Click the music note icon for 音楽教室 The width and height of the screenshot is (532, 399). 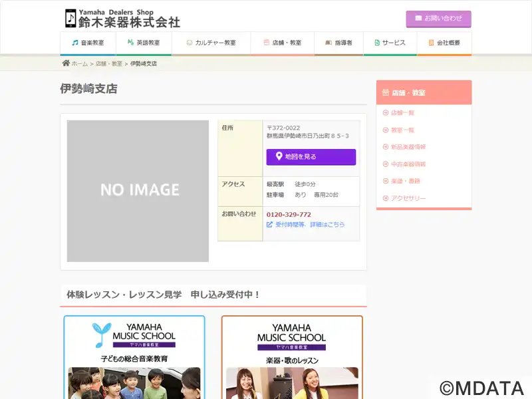(75, 43)
